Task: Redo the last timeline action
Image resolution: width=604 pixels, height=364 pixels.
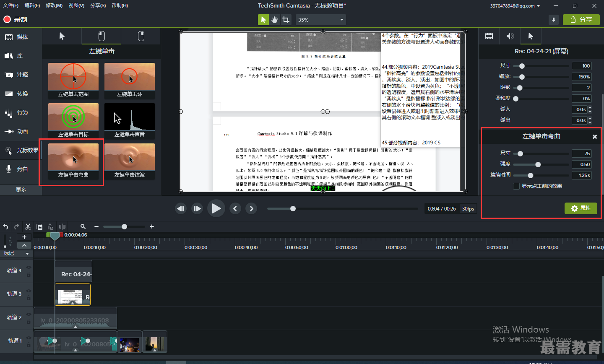Action: [17, 226]
